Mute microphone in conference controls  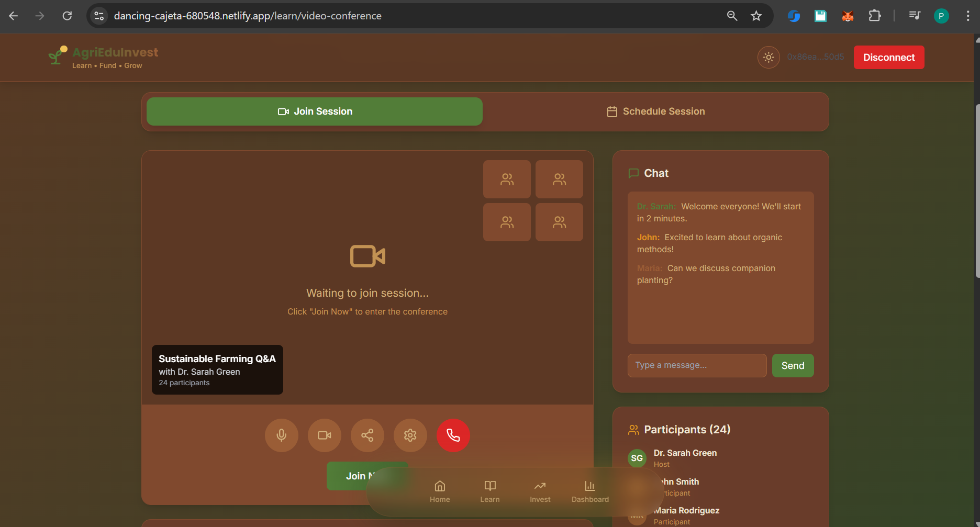coord(281,435)
